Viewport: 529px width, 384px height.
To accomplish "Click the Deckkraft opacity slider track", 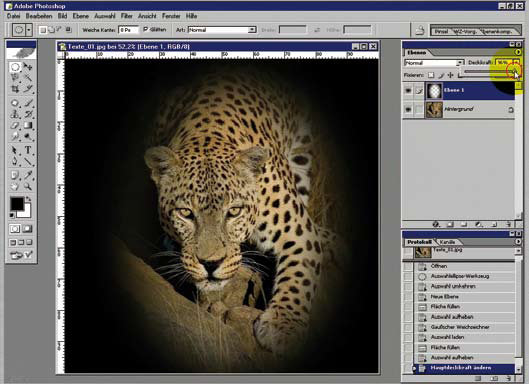I will tap(489, 72).
